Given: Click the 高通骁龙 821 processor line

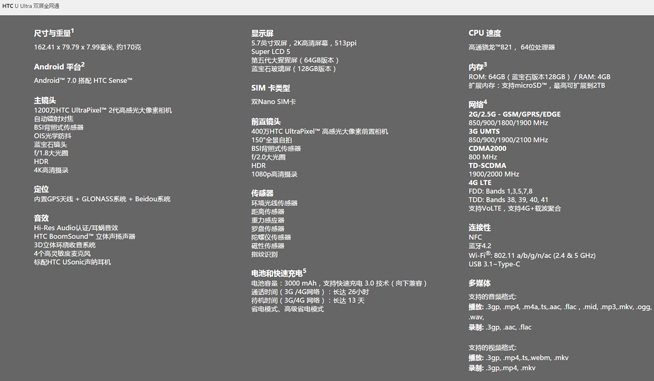Looking at the screenshot, I should [511, 47].
